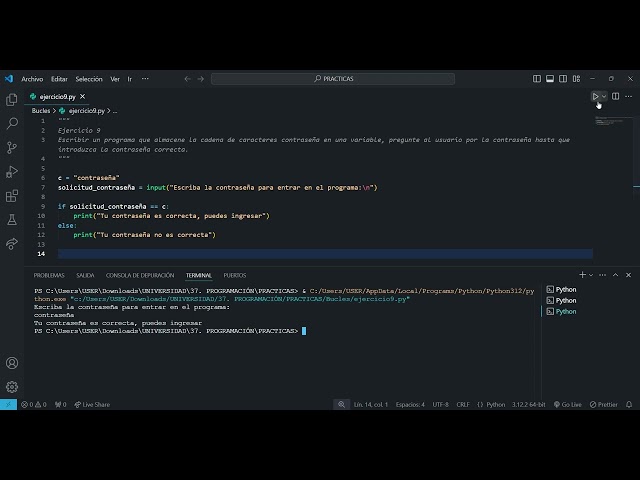Show more menu items ellipsis
This screenshot has height=480, width=640.
(145, 79)
